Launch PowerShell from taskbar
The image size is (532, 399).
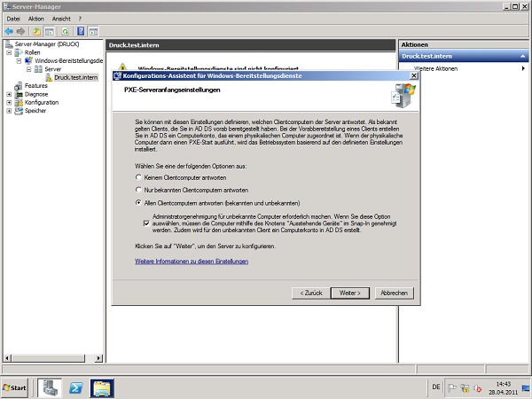[x=76, y=387]
